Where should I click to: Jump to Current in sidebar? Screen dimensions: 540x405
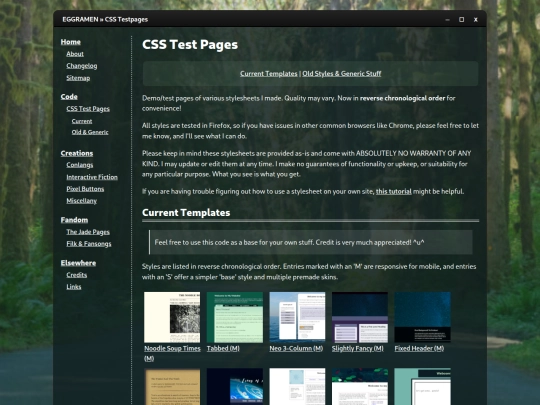pos(82,121)
